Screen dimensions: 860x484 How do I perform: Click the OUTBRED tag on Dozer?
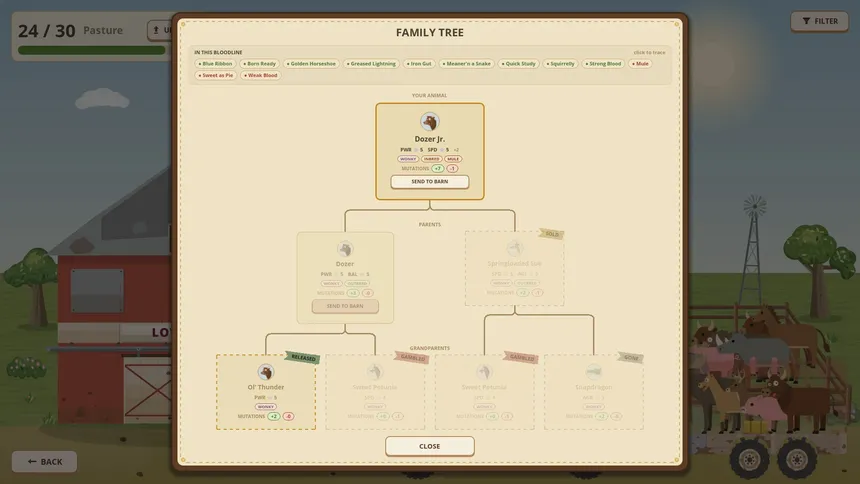click(x=357, y=284)
